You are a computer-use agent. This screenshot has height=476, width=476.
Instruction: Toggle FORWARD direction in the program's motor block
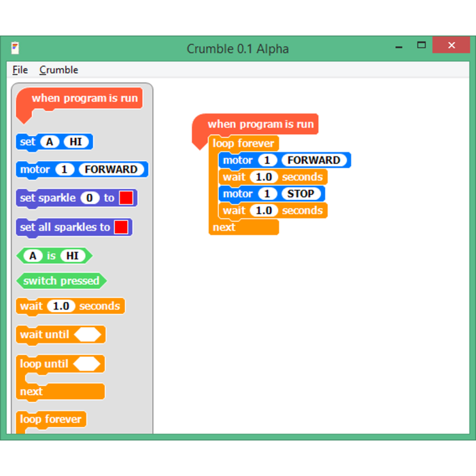tap(313, 160)
